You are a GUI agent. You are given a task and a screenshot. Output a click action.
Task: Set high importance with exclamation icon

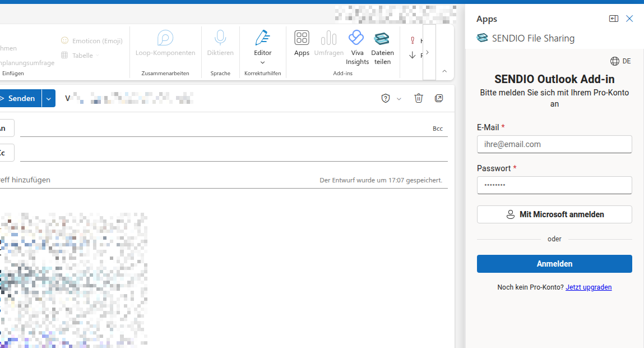pos(413,40)
